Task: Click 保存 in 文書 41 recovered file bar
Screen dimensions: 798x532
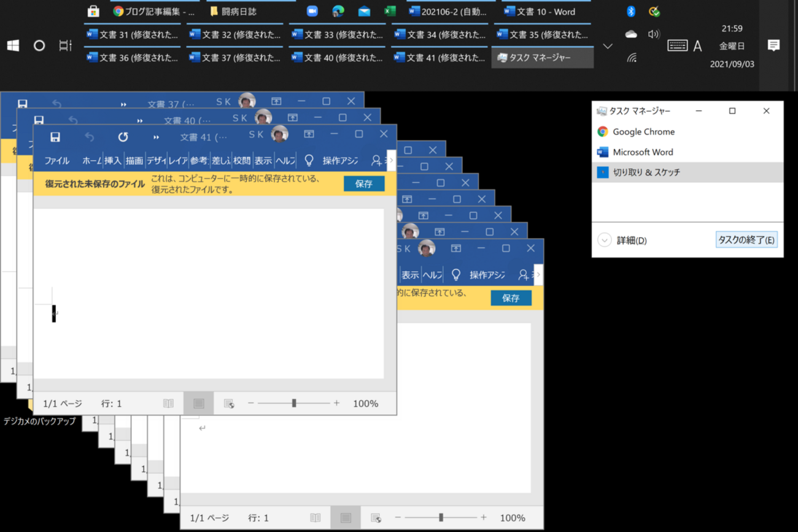Action: click(364, 183)
